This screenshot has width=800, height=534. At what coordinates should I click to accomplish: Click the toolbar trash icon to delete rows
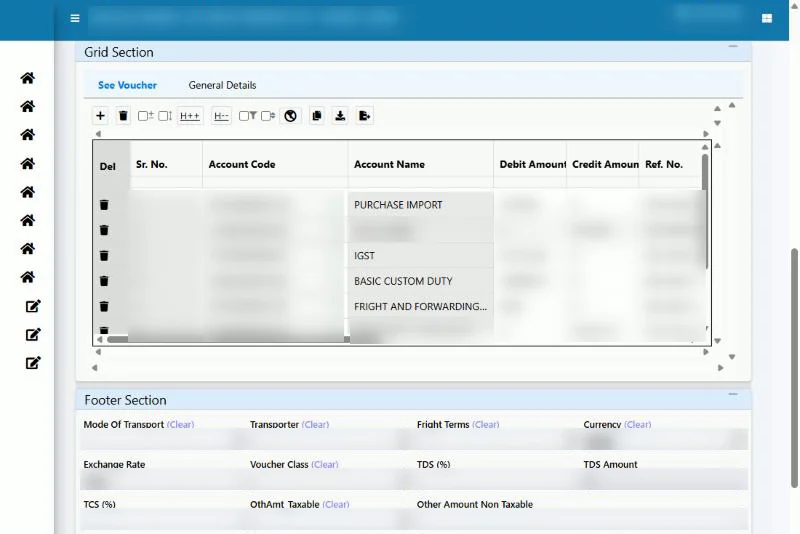[x=123, y=116]
